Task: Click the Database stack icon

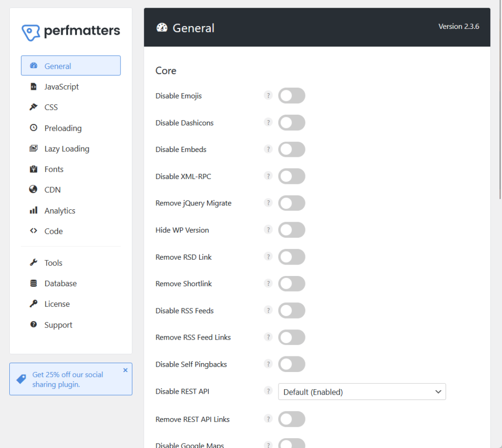Action: click(34, 283)
